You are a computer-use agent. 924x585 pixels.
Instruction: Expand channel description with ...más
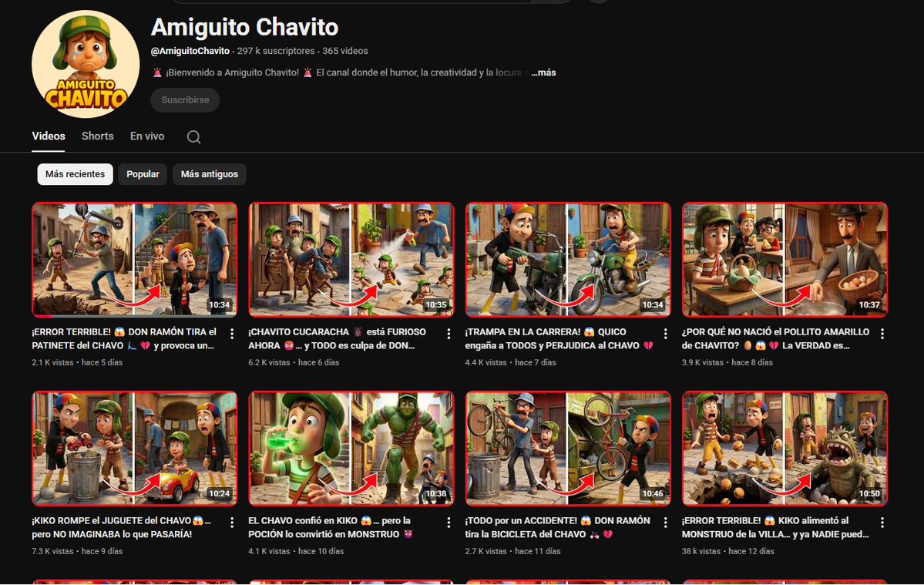coord(543,72)
